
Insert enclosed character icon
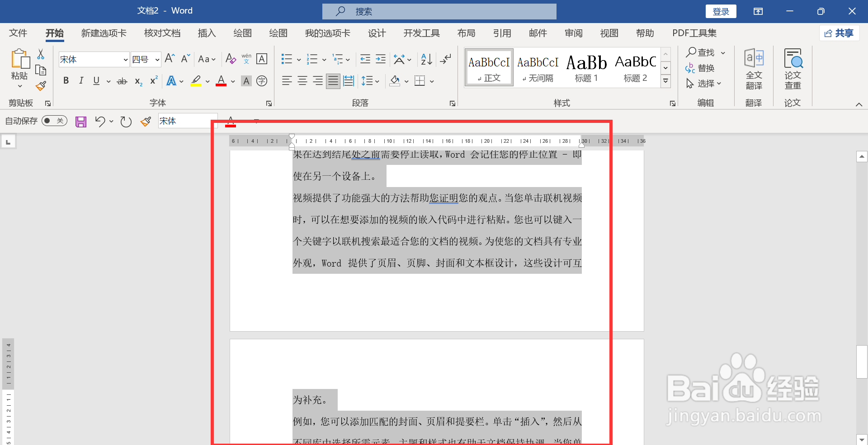point(262,81)
